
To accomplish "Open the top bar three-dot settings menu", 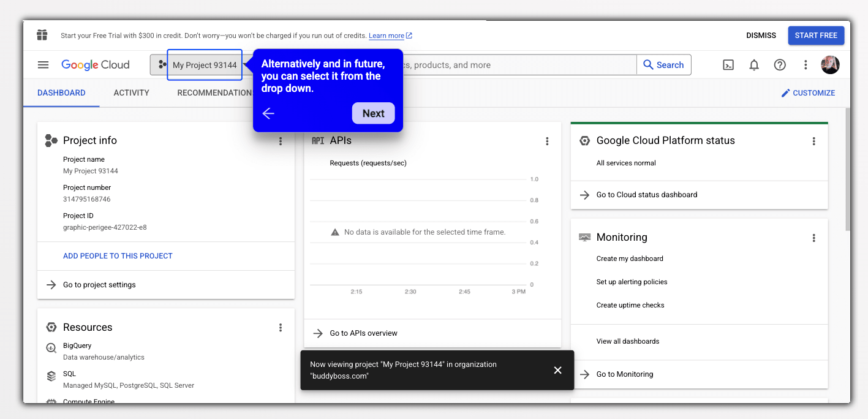I will pos(806,65).
